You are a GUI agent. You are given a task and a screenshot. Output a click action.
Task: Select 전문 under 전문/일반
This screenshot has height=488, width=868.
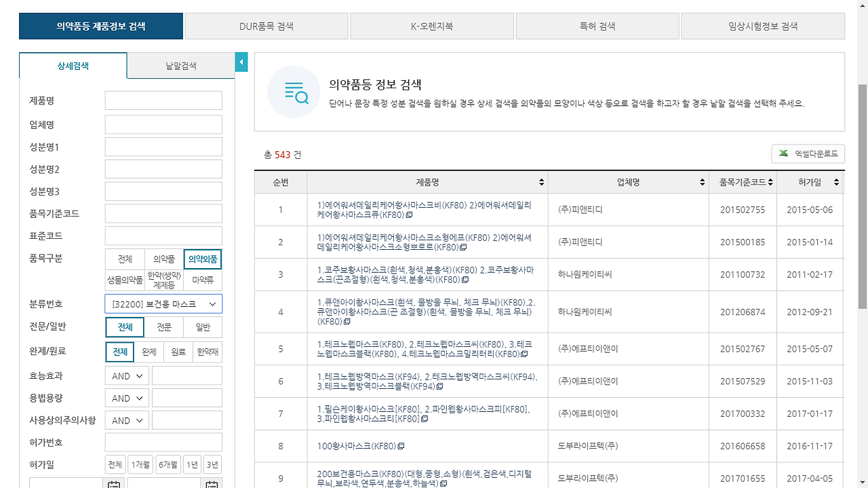[x=164, y=327]
